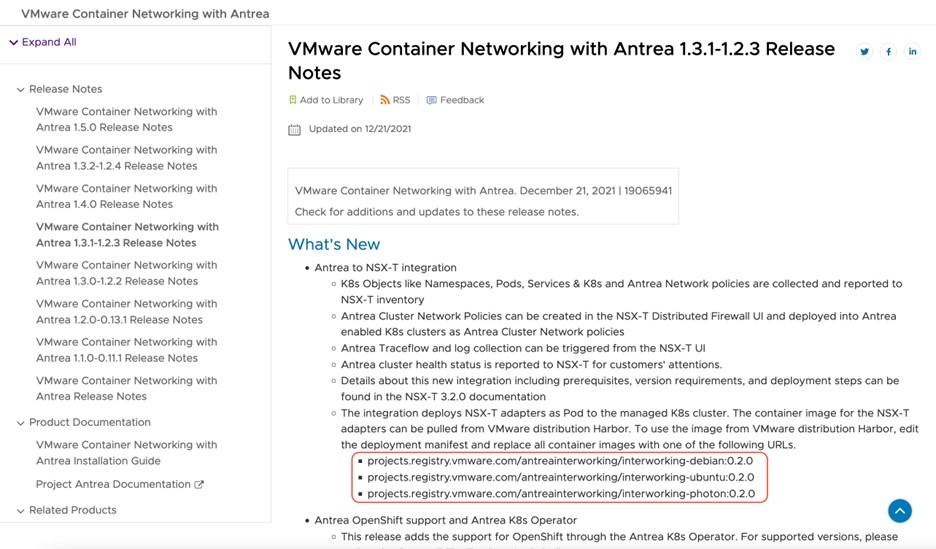
Task: Click the interworking-debian:0.2.0 image URL
Action: point(560,461)
